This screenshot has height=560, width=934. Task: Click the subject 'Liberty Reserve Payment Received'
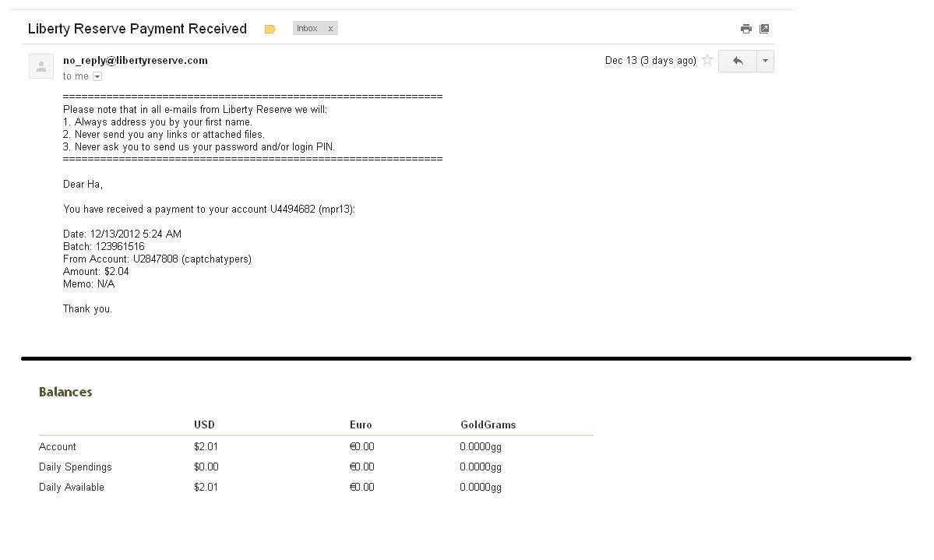click(138, 29)
